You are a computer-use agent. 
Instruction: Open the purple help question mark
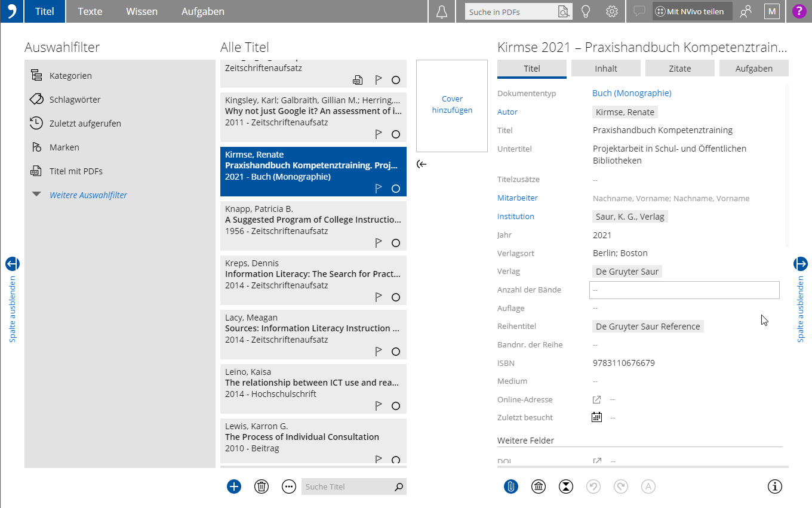[798, 11]
